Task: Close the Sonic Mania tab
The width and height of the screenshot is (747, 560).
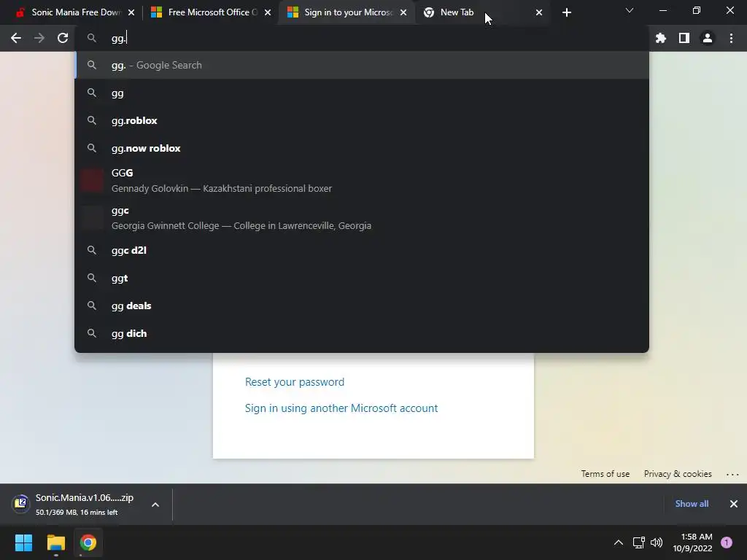Action: click(x=131, y=12)
